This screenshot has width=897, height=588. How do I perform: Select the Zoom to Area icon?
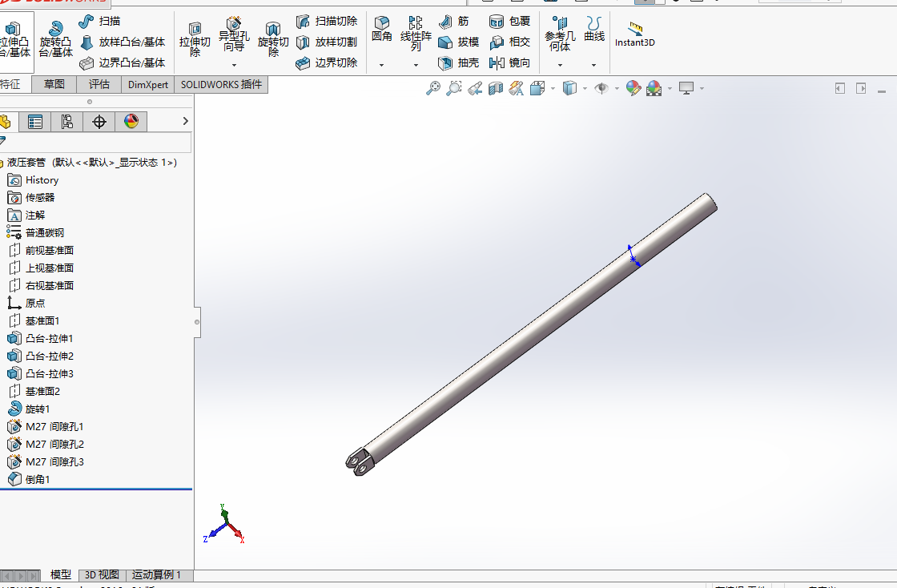pyautogui.click(x=453, y=88)
